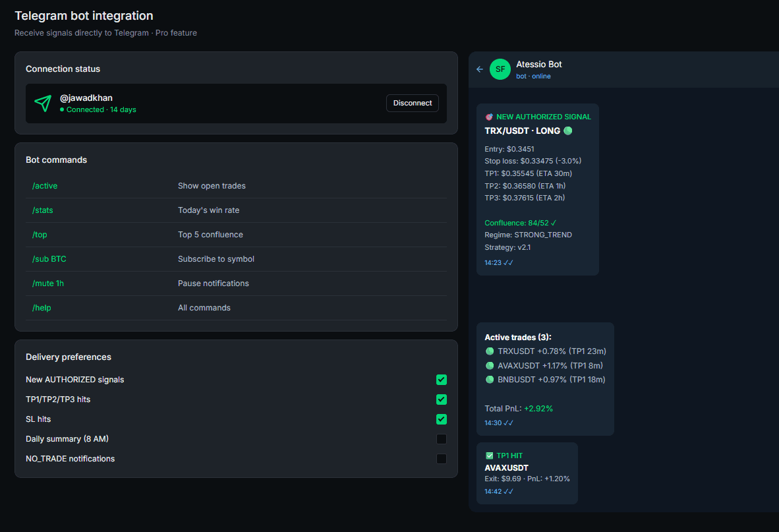Choose the /top command
The width and height of the screenshot is (779, 532).
[40, 235]
